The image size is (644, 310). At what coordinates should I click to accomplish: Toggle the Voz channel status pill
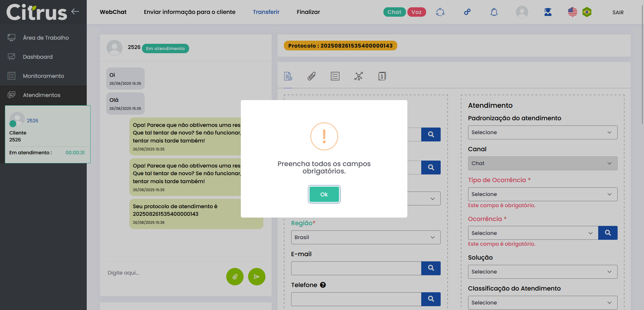416,12
